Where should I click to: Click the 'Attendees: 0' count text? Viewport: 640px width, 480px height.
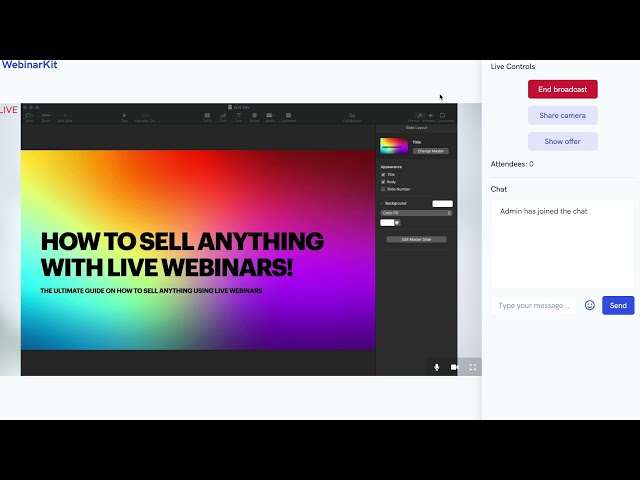[x=512, y=164]
